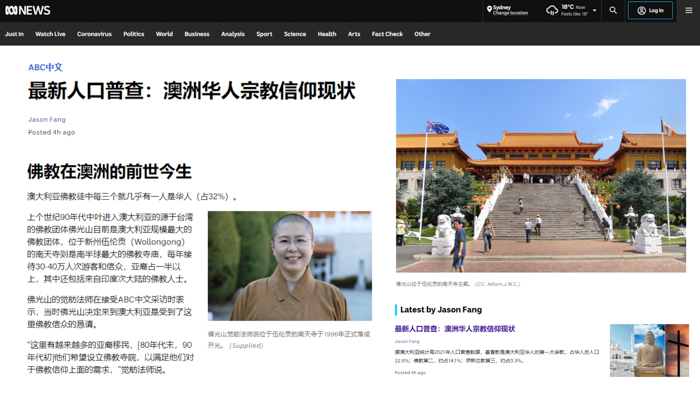Open the Other navigation menu
The image size is (700, 394).
[x=422, y=34]
